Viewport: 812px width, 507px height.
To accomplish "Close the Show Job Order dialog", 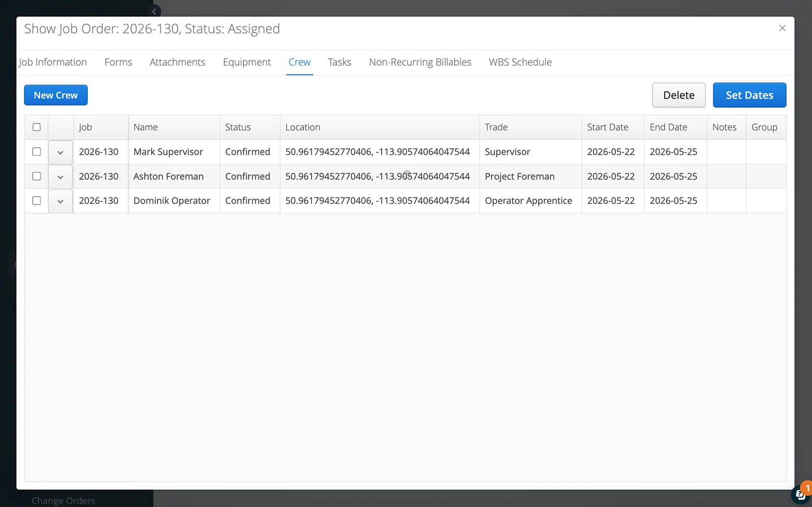I will click(x=782, y=28).
